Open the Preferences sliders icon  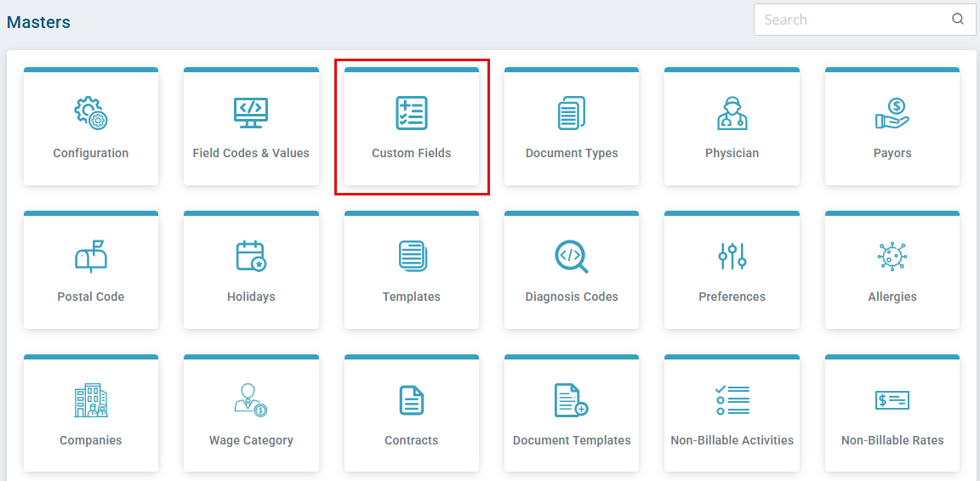click(732, 257)
